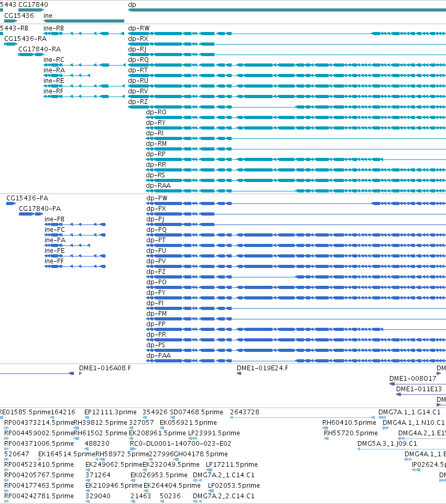Image resolution: width=446 pixels, height=504 pixels.
Task: Click clone label DME1-016A08.F
Action: (105, 368)
